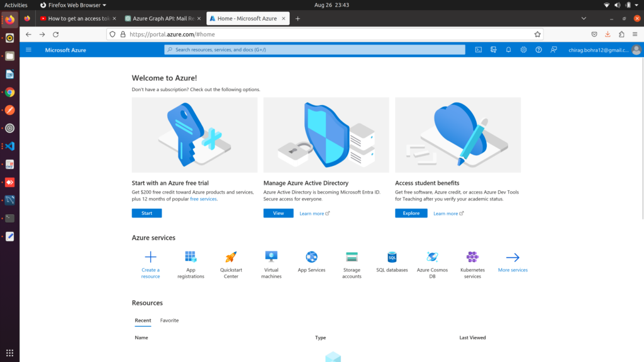The width and height of the screenshot is (644, 362).
Task: Click the page vertical scrollbar
Action: [x=642, y=140]
